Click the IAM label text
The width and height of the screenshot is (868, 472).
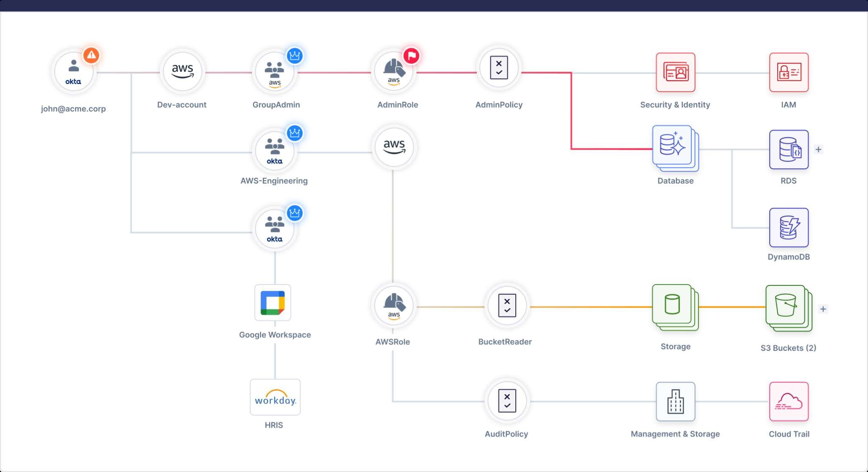pos(789,105)
